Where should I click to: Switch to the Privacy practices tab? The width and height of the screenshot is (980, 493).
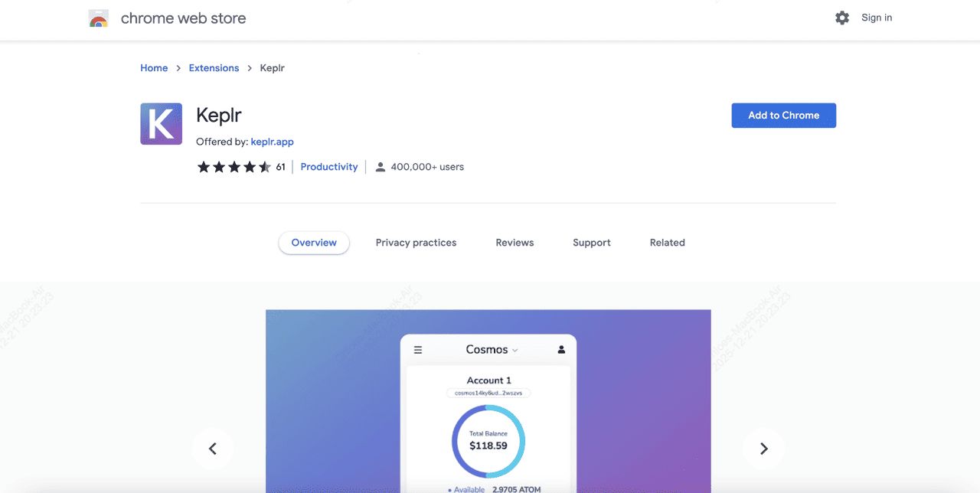click(416, 242)
